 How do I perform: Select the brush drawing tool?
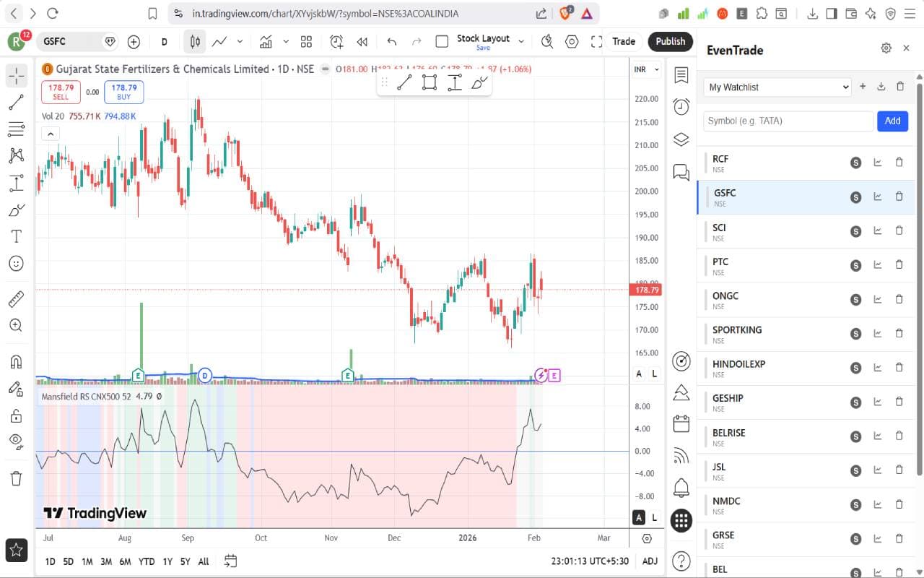point(16,210)
